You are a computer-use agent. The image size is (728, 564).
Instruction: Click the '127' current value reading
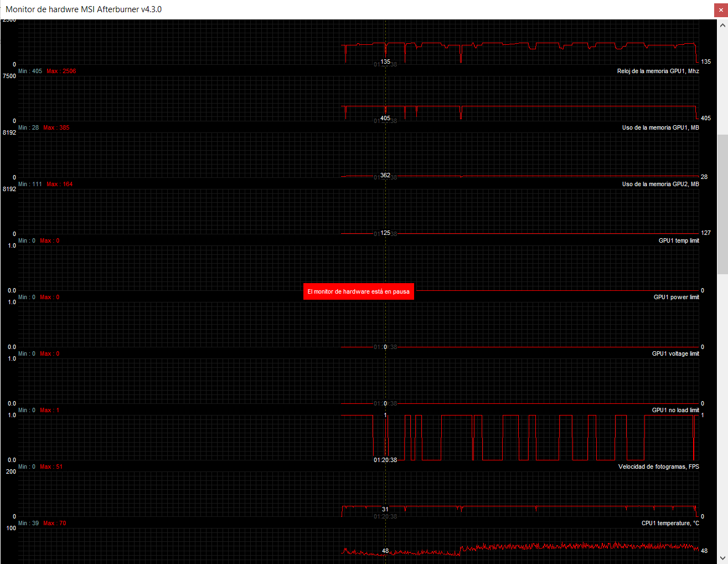pyautogui.click(x=706, y=233)
